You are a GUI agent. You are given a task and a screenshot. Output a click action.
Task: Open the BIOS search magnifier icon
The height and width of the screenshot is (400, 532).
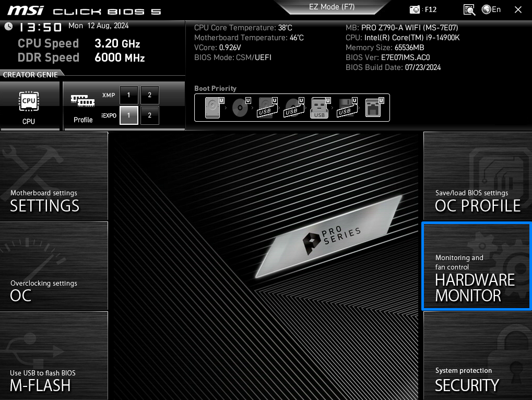(x=469, y=10)
